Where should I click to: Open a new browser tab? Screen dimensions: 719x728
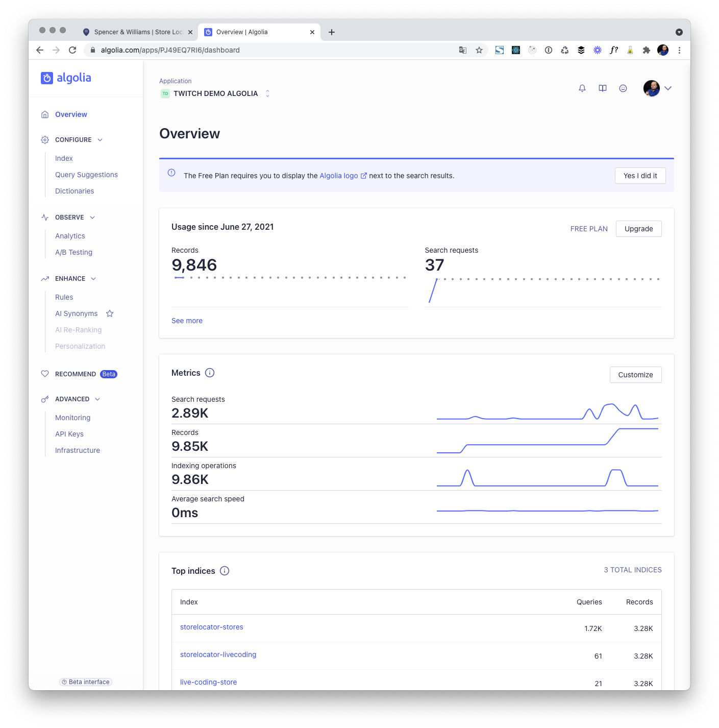pos(332,32)
